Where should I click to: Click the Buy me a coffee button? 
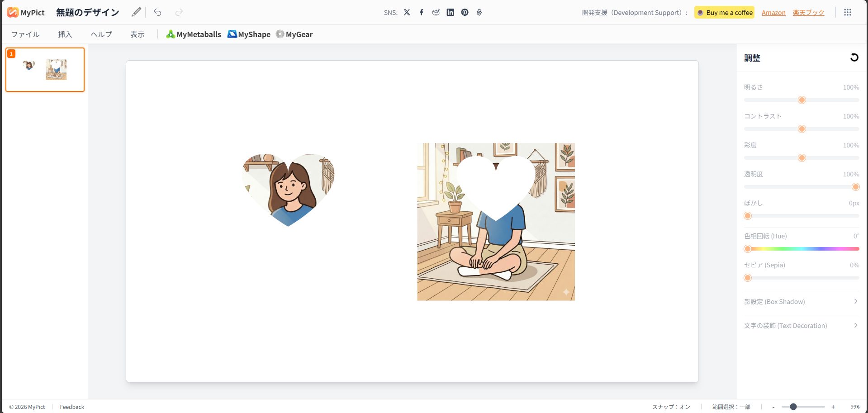(725, 13)
